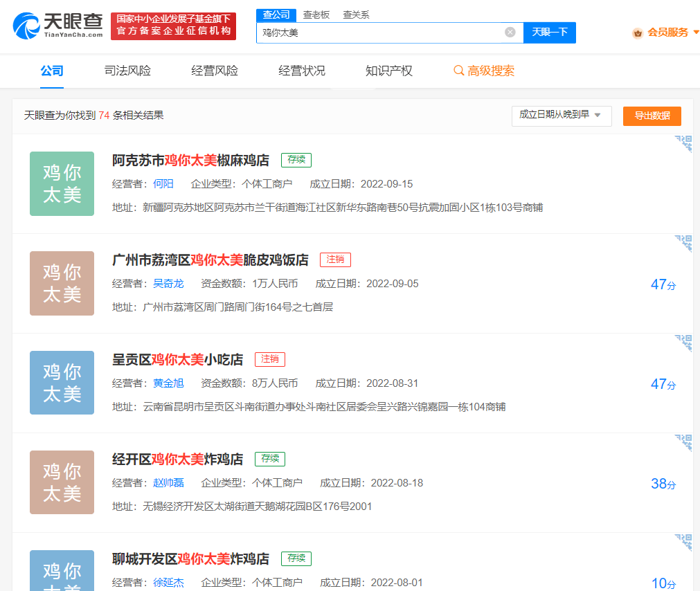The width and height of the screenshot is (700, 591).
Task: Click operator name 吴奇龙
Action: pyautogui.click(x=168, y=284)
